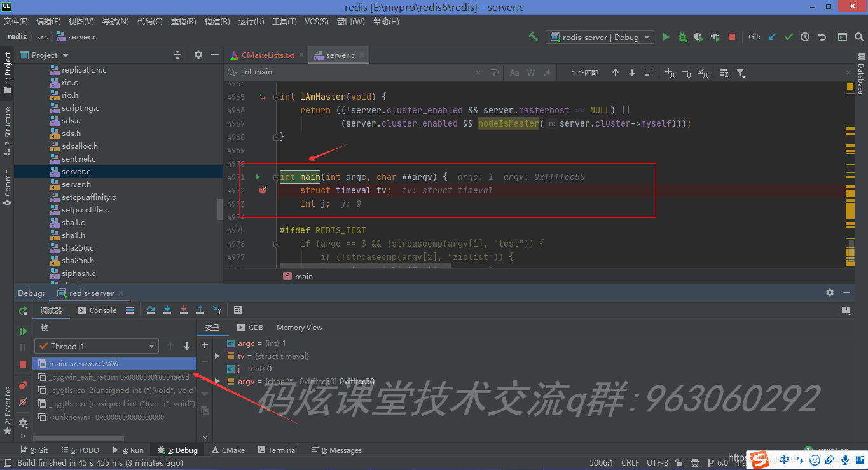Run redis-server with the green play icon
Image resolution: width=868 pixels, height=470 pixels.
click(x=666, y=37)
